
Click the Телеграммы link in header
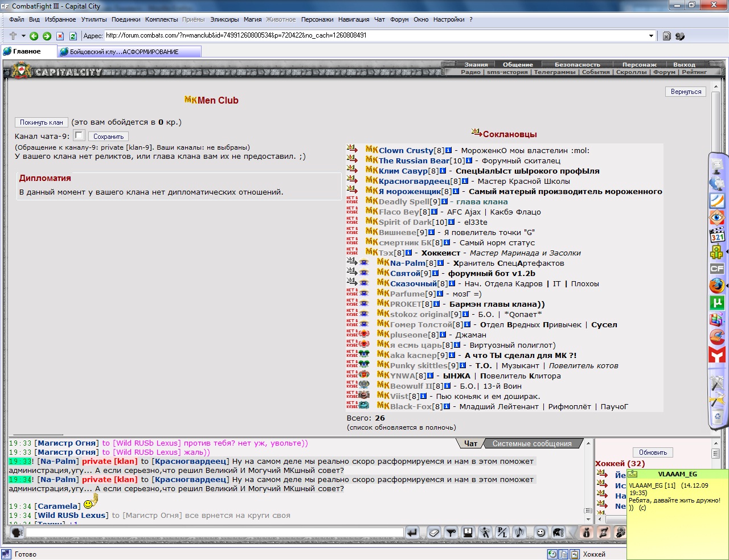(554, 72)
